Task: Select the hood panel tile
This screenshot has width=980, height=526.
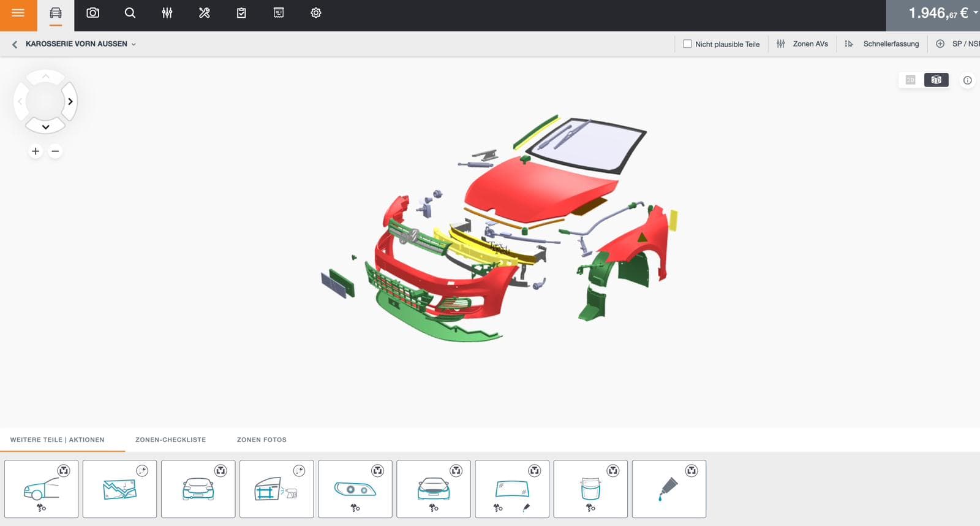Action: 590,489
